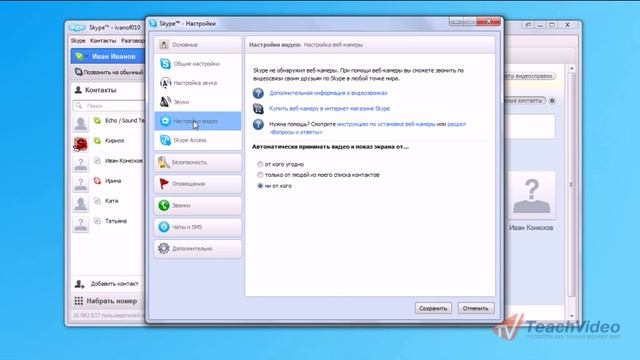
Task: Select the 'от кого угодно' radio option
Action: pyautogui.click(x=260, y=164)
